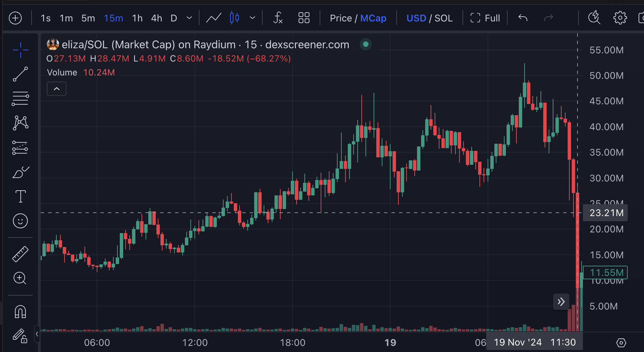
Task: Open the emoji icons tool
Action: click(x=20, y=221)
